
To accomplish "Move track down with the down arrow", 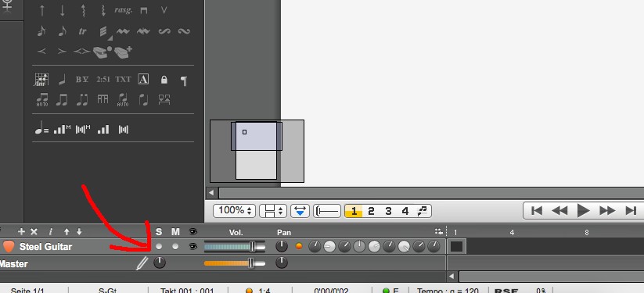I will click(79, 232).
